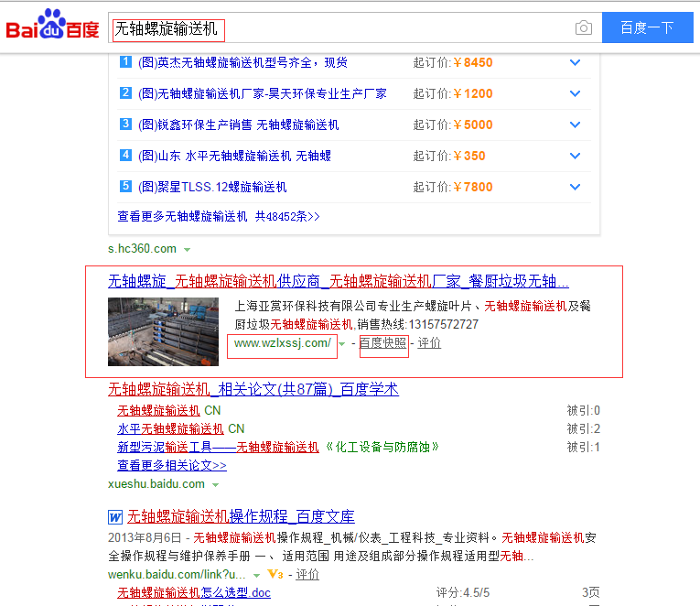Expand the ¥1200 product row chevron
Image resolution: width=700 pixels, height=606 pixels.
tap(576, 93)
